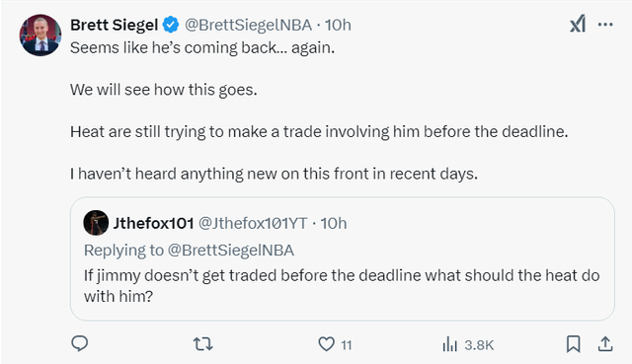Open quoted tweet's 10h timestamp
This screenshot has height=364, width=632.
334,223
